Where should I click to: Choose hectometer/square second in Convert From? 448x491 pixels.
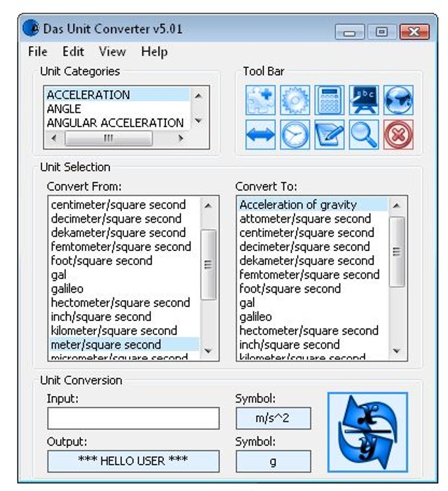click(124, 303)
